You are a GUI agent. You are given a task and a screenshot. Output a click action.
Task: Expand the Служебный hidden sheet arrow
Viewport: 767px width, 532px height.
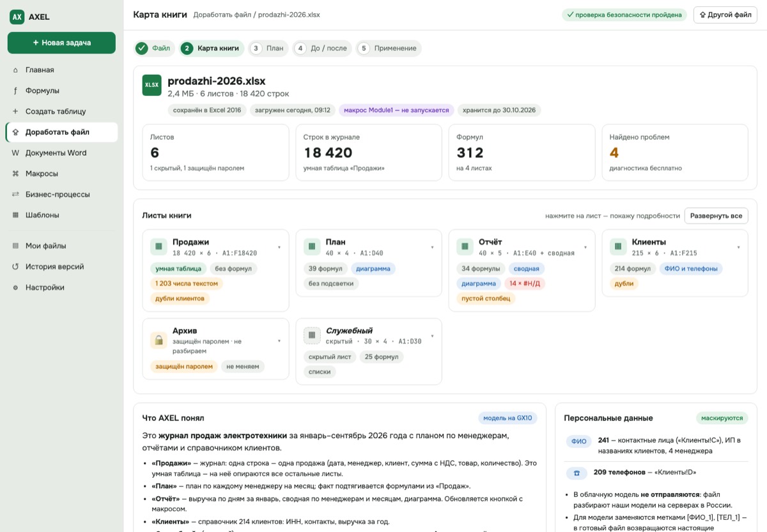pyautogui.click(x=433, y=336)
